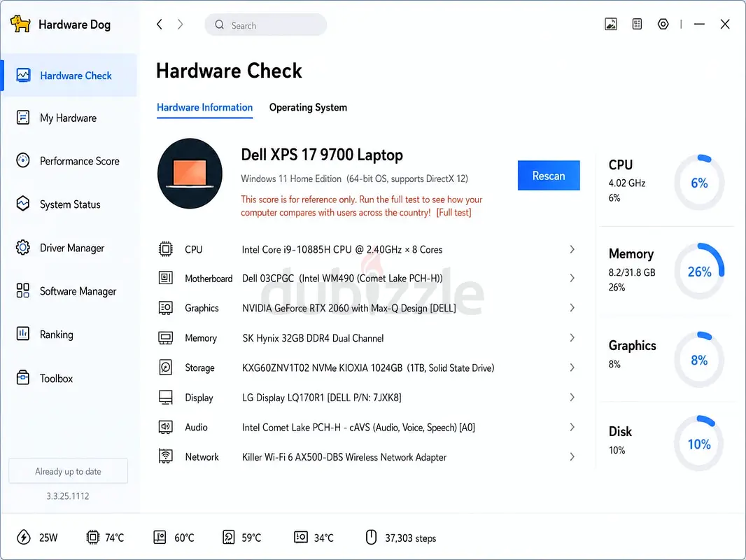Go forward with the right arrow
This screenshot has height=560, width=746.
181,24
